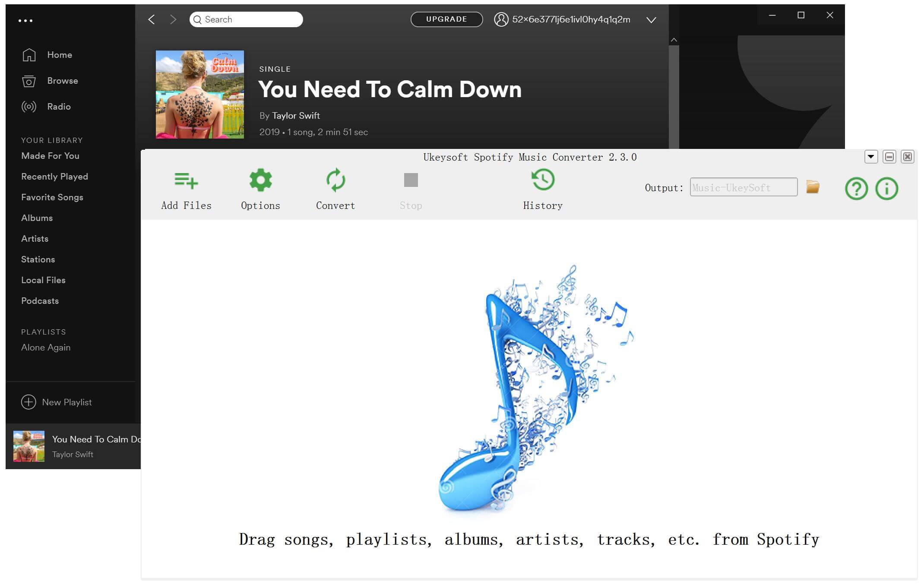Click the Stop button icon in converter
The height and width of the screenshot is (587, 924).
pyautogui.click(x=411, y=180)
